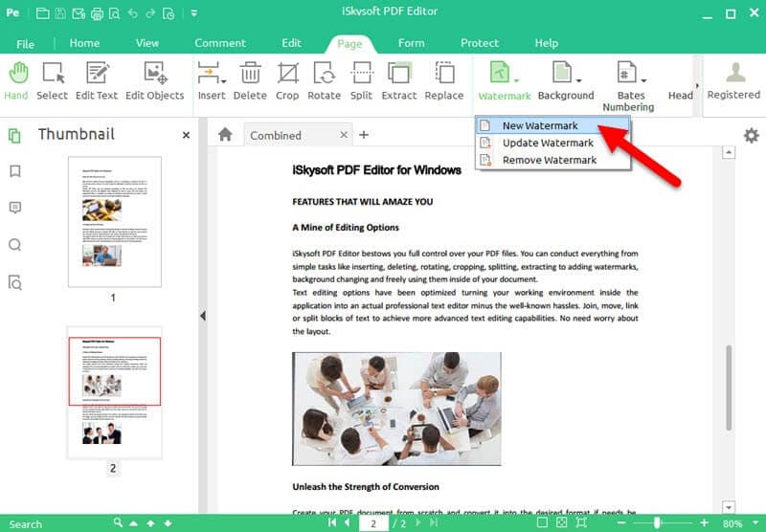Open a file with the folder icon
The width and height of the screenshot is (766, 532).
coord(42,13)
